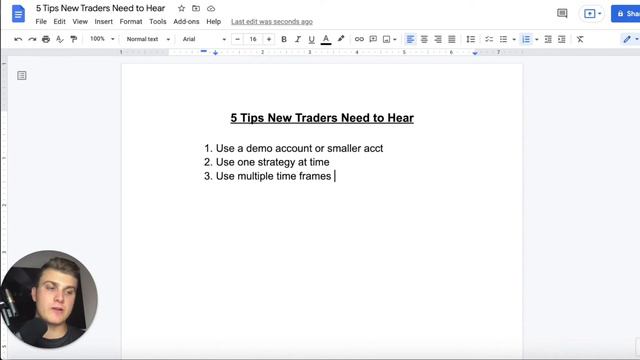Viewport: 640px width, 360px height.
Task: Open the Format menu
Action: (x=131, y=22)
